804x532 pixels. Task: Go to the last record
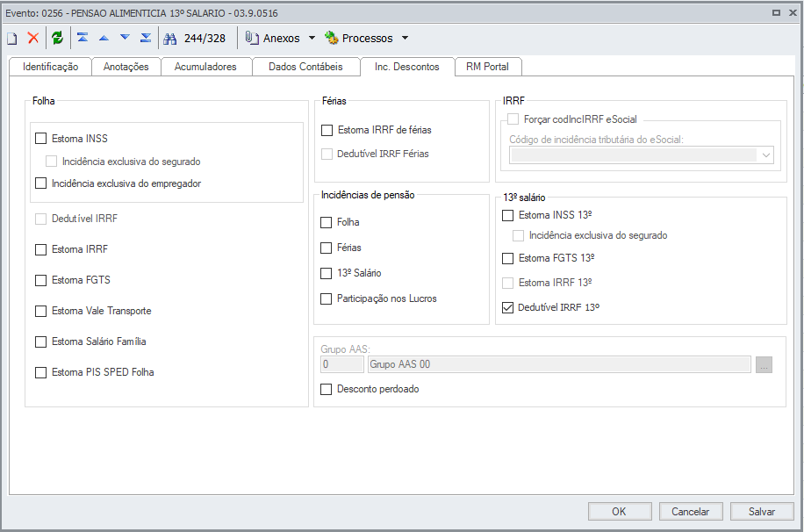[x=146, y=38]
